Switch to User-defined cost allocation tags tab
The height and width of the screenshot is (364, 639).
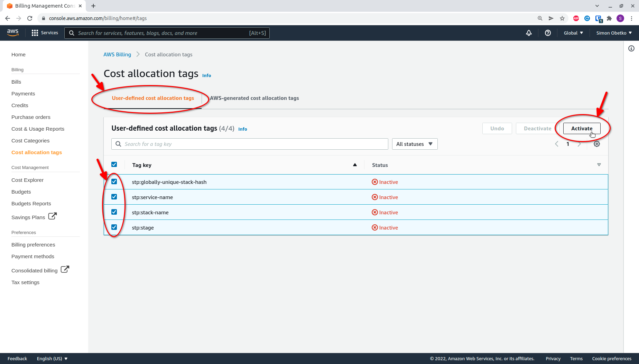point(153,98)
